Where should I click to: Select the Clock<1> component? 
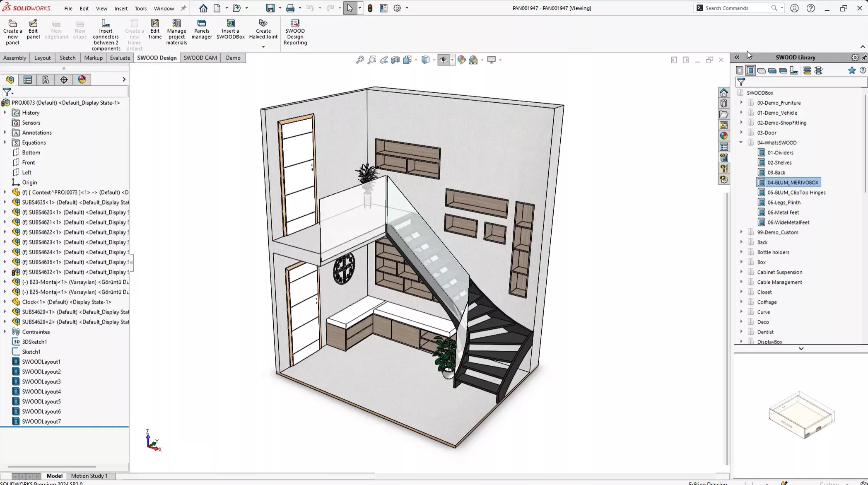[66, 302]
